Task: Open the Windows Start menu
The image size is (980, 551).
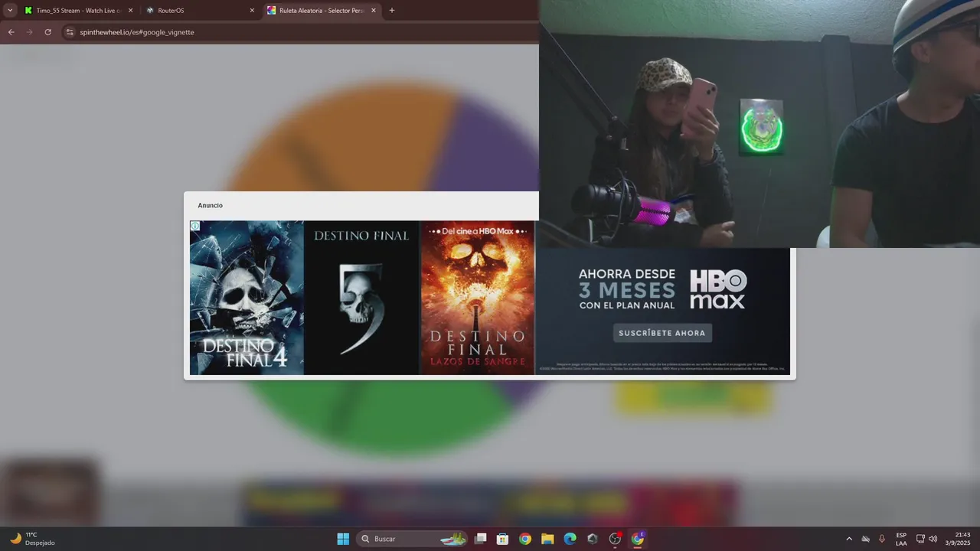Action: click(343, 539)
